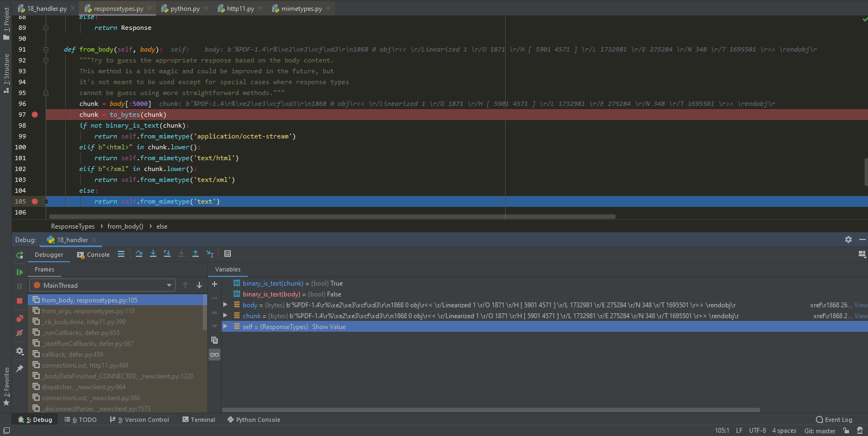The image size is (868, 436).
Task: Expand the body variable
Action: (x=225, y=305)
